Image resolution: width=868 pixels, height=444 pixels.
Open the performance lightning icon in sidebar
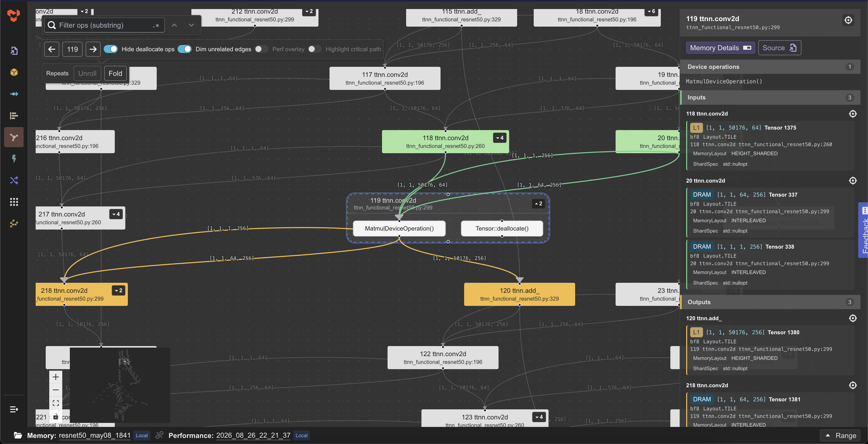14,159
